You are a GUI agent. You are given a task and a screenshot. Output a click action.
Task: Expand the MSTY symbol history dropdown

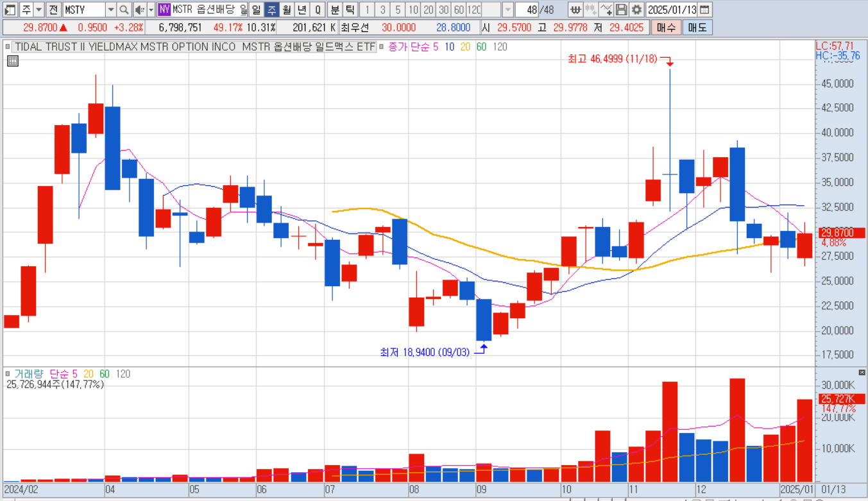coord(110,10)
